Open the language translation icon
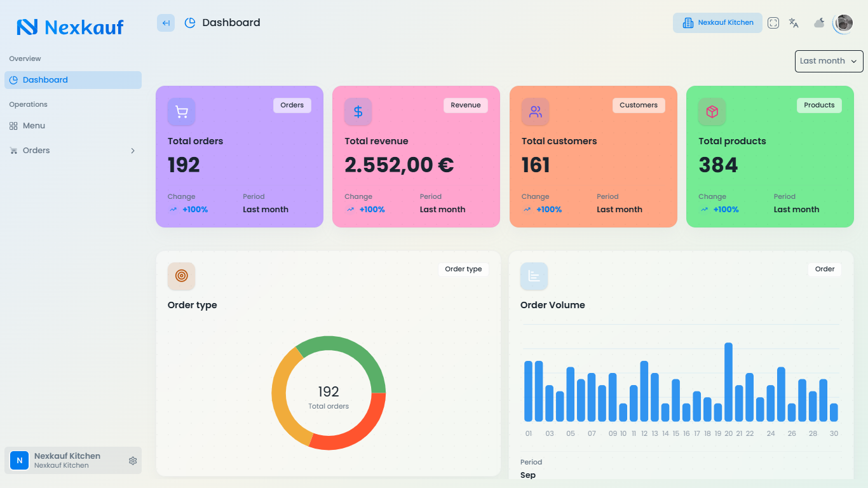 coord(793,22)
